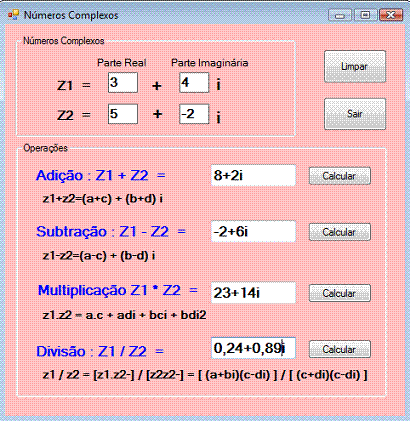Click the subtraction result box showing -2+6i
The image size is (410, 421).
coord(253,231)
